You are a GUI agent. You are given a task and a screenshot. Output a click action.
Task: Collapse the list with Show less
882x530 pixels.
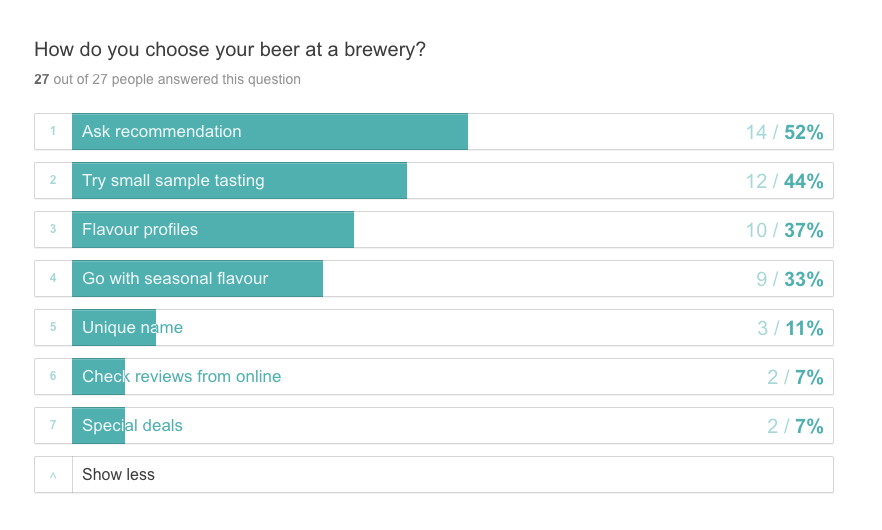tap(119, 475)
